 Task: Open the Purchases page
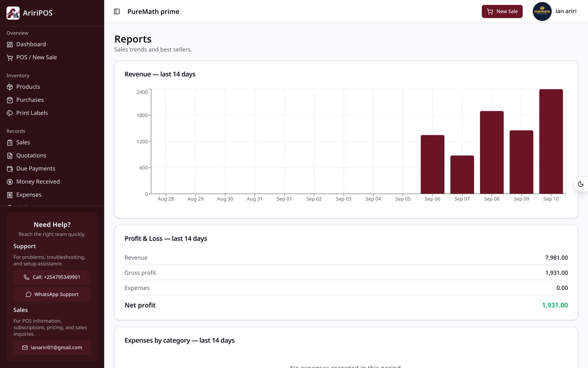point(52,100)
